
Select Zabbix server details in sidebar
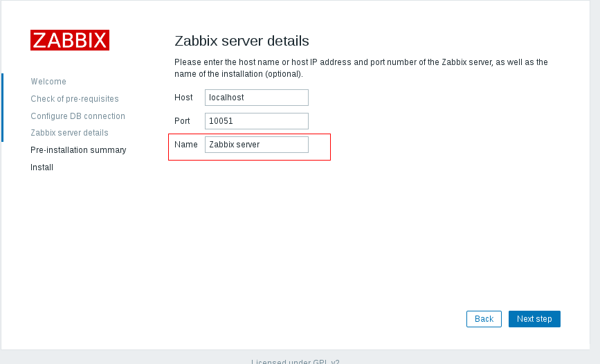point(69,133)
